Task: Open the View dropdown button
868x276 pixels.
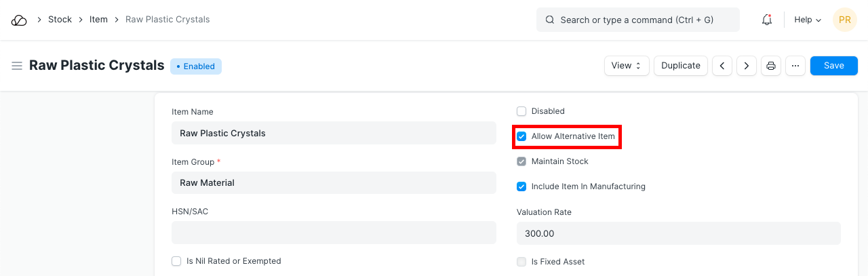Action: point(627,66)
